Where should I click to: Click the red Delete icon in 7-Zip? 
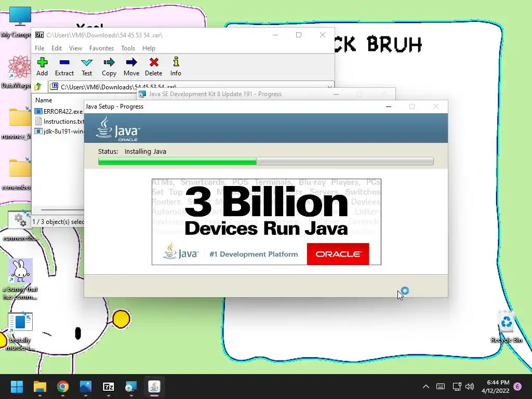coord(154,67)
